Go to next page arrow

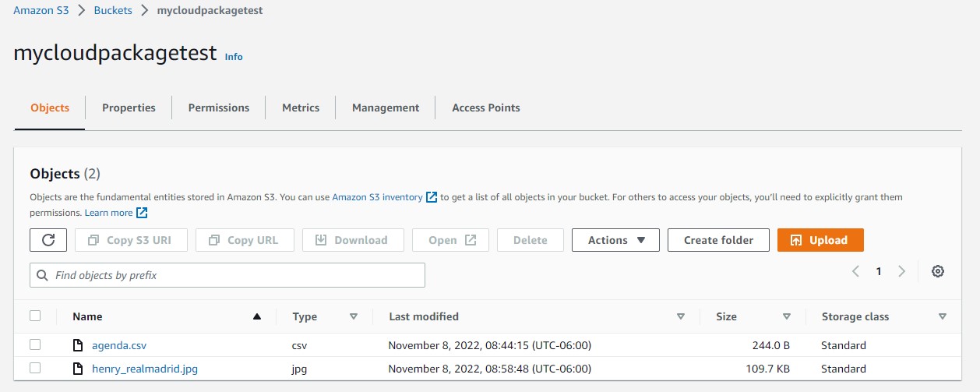point(901,271)
